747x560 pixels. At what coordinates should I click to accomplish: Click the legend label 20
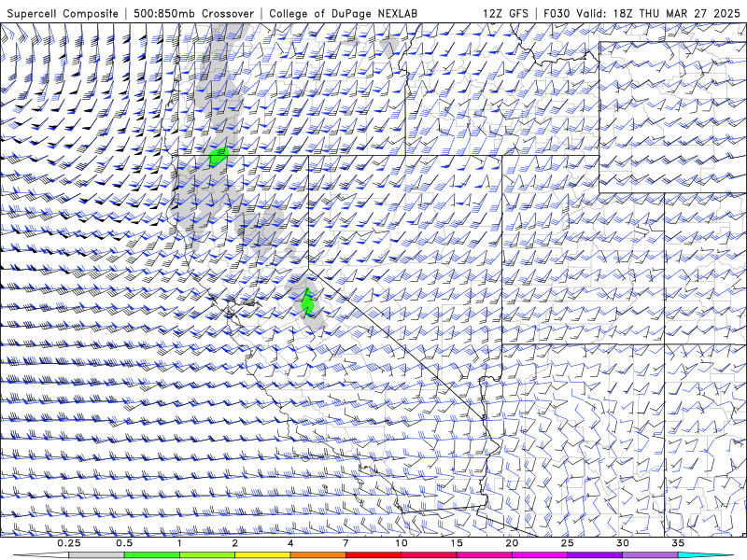pyautogui.click(x=512, y=543)
